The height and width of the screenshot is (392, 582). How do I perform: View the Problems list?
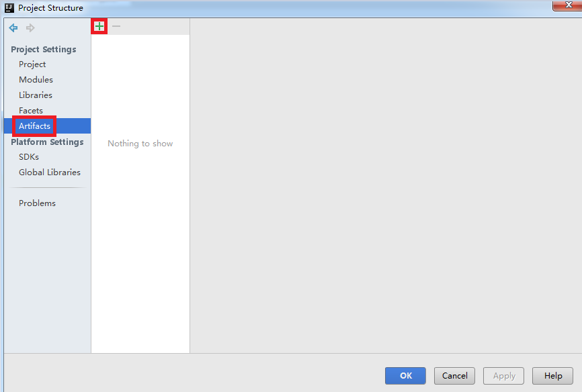[x=37, y=203]
